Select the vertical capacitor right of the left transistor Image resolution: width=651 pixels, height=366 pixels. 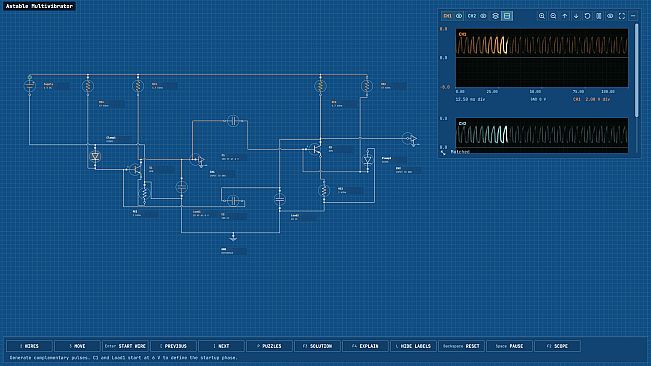pyautogui.click(x=181, y=187)
